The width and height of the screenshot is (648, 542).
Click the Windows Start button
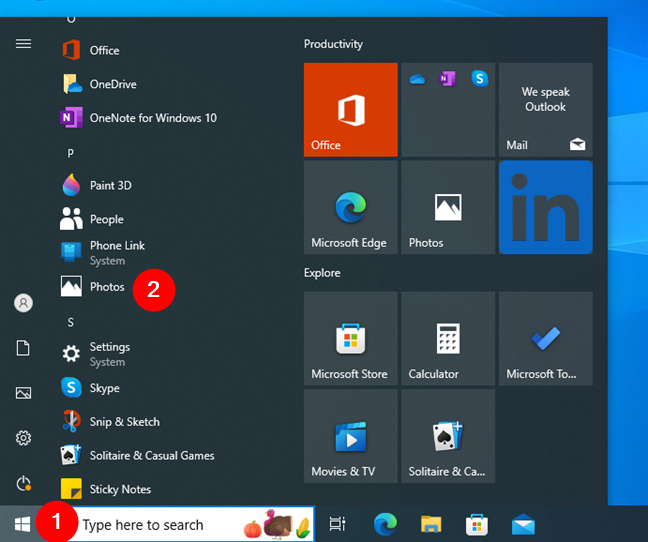(x=22, y=525)
